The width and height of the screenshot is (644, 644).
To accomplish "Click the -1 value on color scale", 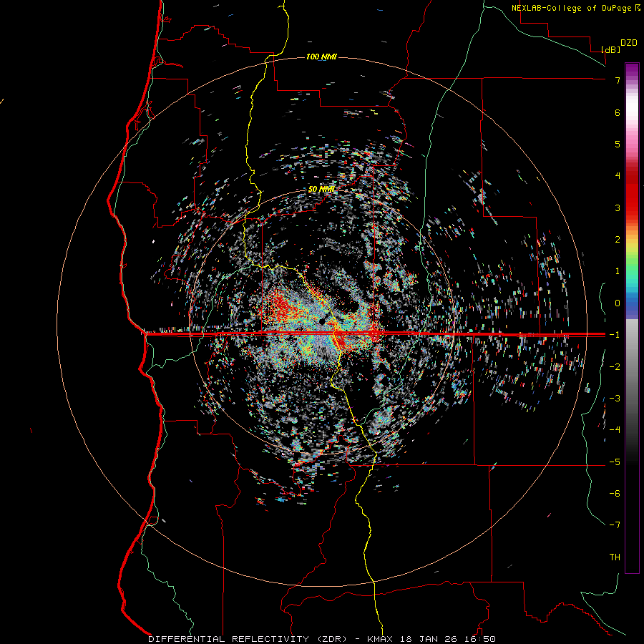I will coord(615,335).
